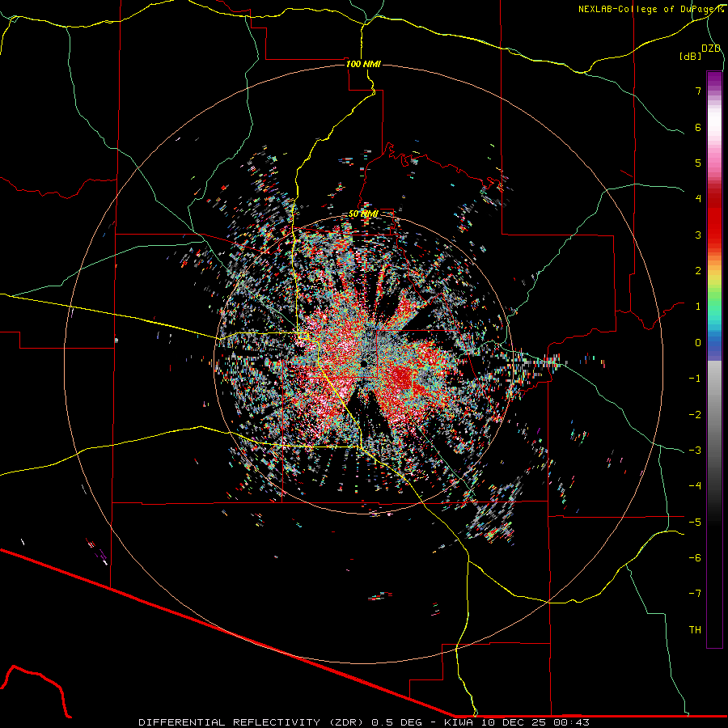Click the 50 NMI range ring label
Image resolution: width=728 pixels, height=728 pixels.
click(x=363, y=214)
